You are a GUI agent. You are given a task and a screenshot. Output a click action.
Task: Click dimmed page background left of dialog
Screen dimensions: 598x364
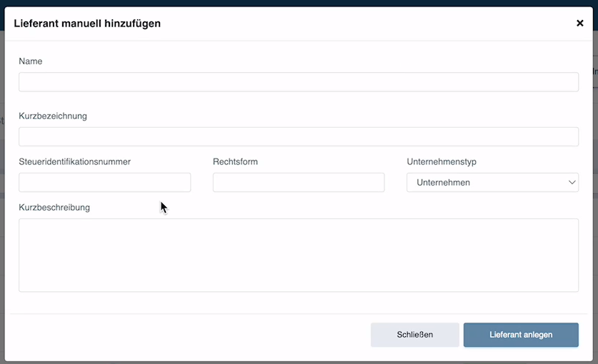click(x=2, y=191)
